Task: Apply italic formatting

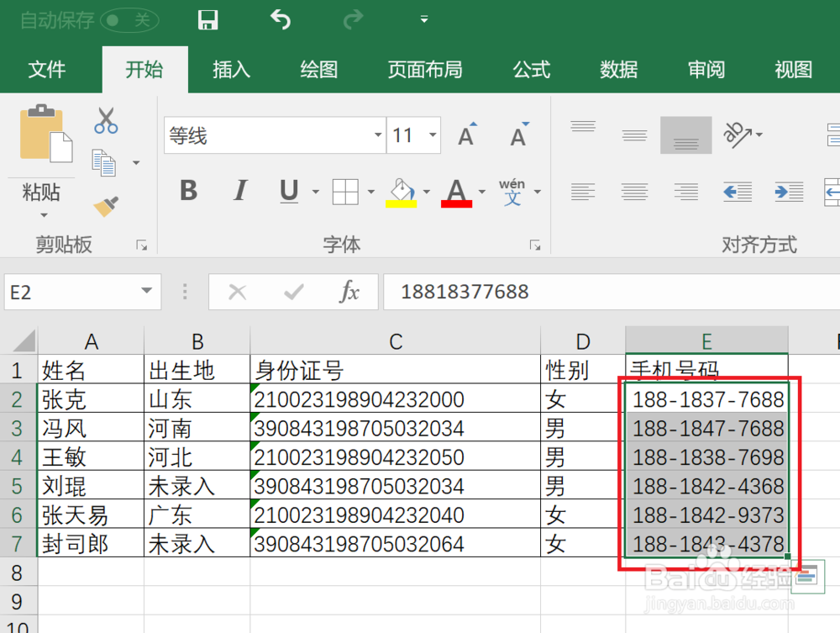Action: (240, 191)
